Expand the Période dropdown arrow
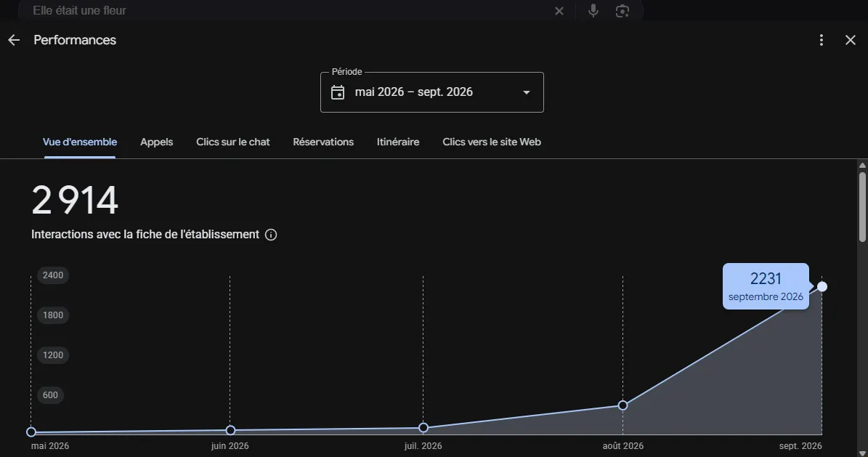Viewport: 868px width, 457px height. (527, 92)
